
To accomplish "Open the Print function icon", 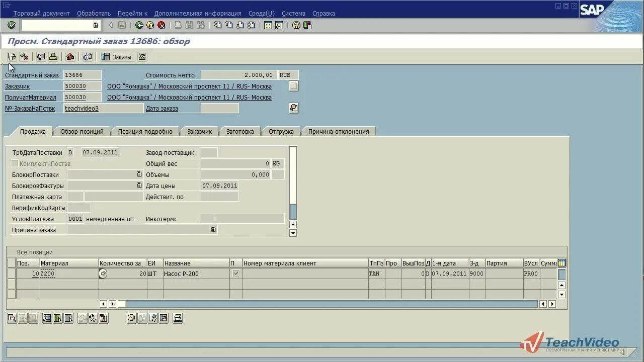I will click(179, 24).
